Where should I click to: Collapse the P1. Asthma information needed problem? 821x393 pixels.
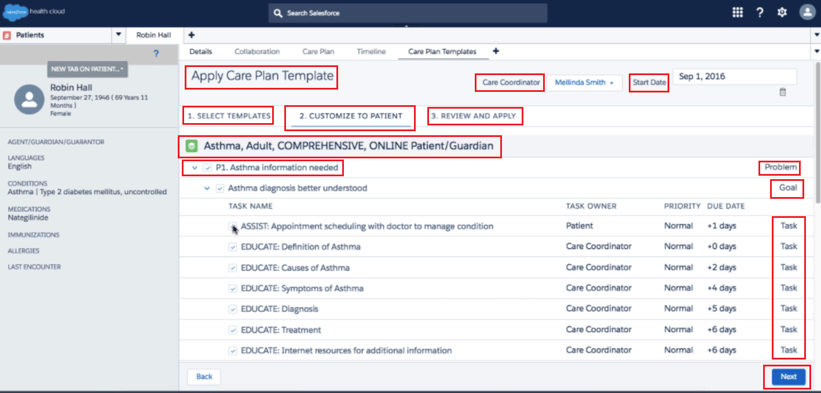[x=194, y=168]
